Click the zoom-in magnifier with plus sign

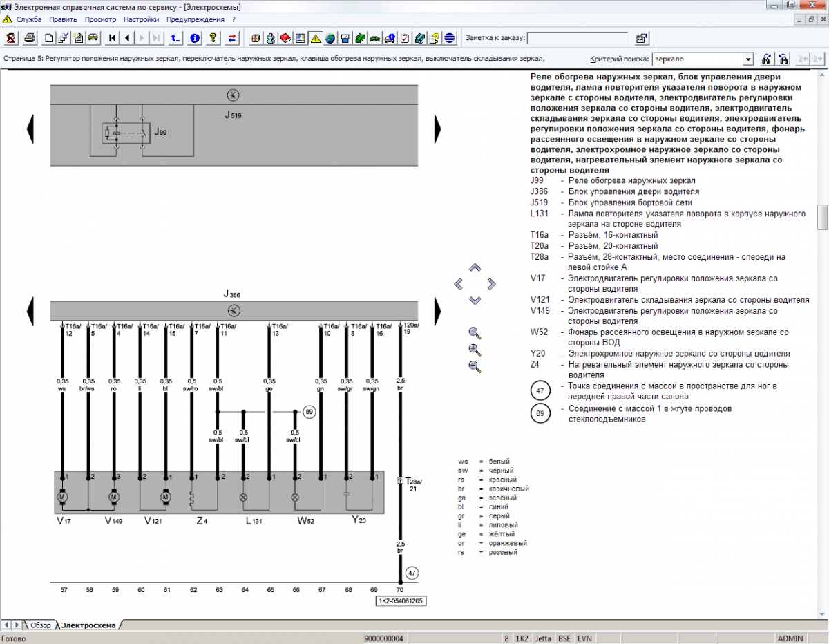pyautogui.click(x=475, y=350)
